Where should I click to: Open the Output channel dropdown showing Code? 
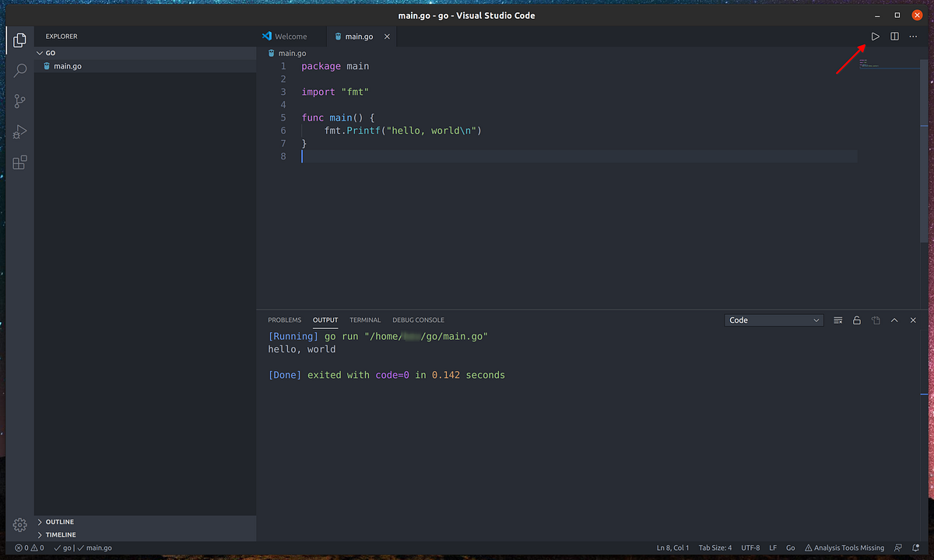coord(773,320)
